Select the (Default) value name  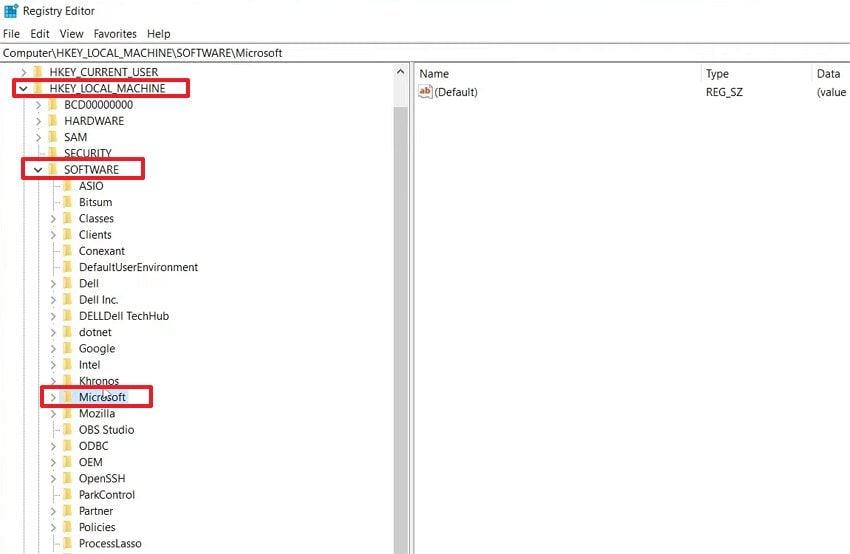point(456,92)
